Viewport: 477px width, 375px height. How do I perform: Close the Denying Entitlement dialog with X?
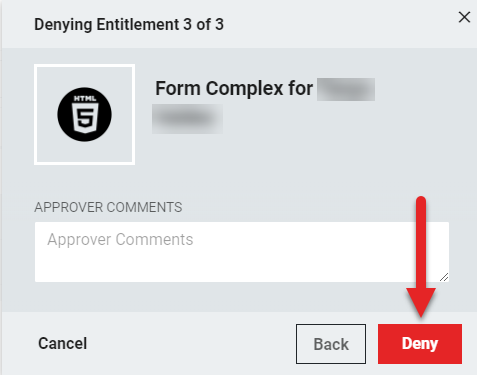click(x=464, y=17)
